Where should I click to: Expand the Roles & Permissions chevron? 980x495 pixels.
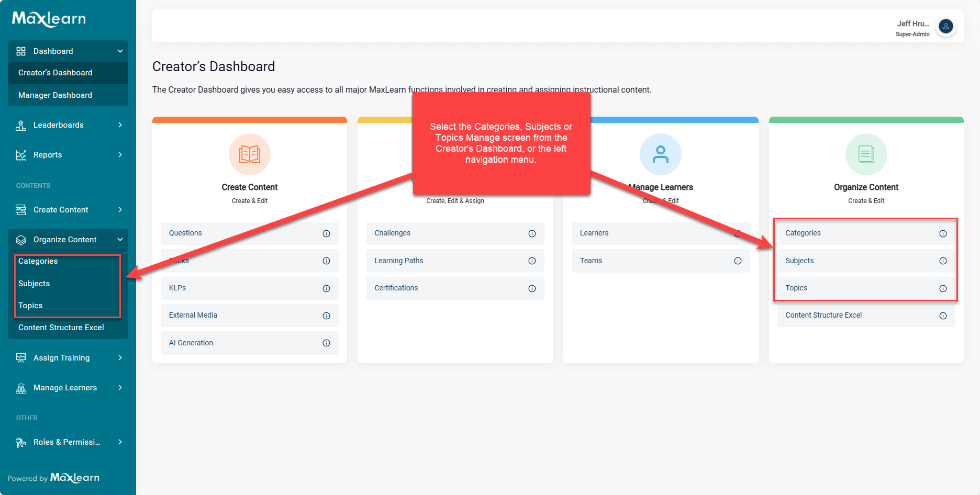coord(120,442)
